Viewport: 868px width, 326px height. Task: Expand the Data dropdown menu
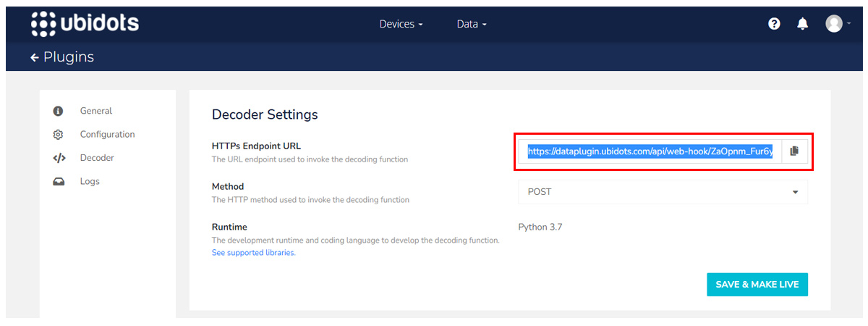point(472,24)
